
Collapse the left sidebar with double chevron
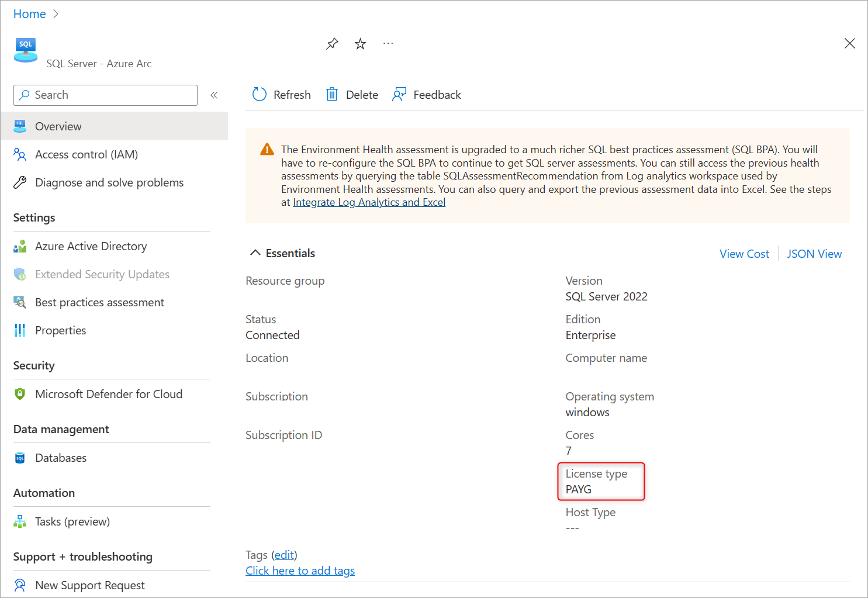pos(214,95)
